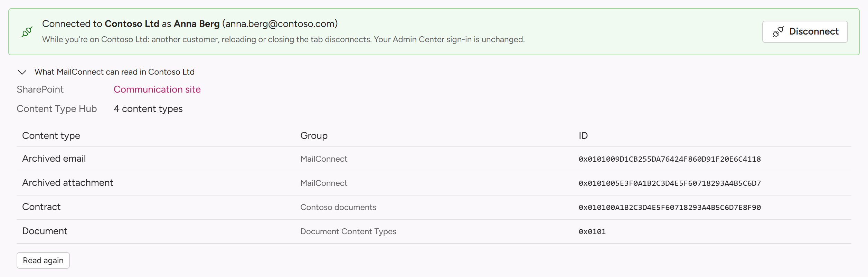Click the Content type column header
This screenshot has width=868, height=277.
pos(51,136)
